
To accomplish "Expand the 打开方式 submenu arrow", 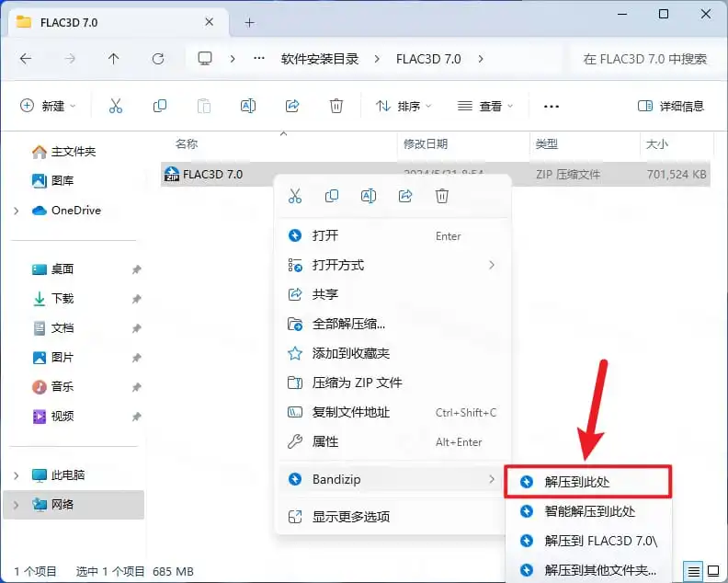I will click(491, 265).
